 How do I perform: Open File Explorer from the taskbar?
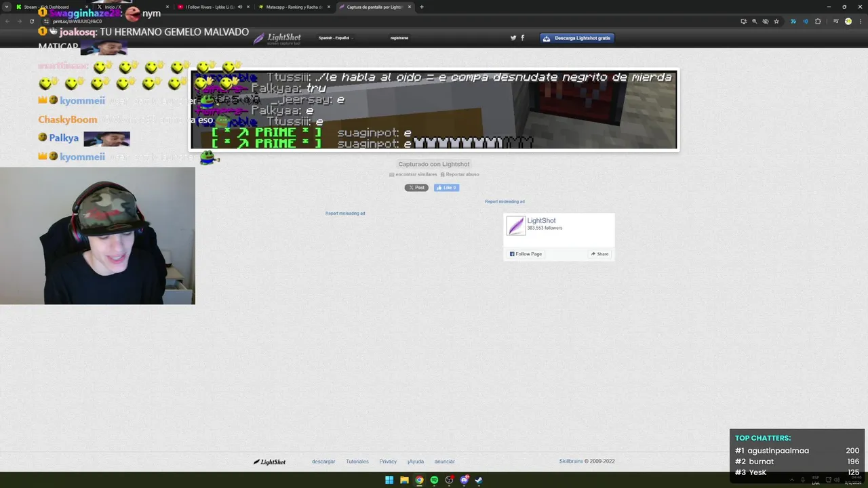coord(404,480)
